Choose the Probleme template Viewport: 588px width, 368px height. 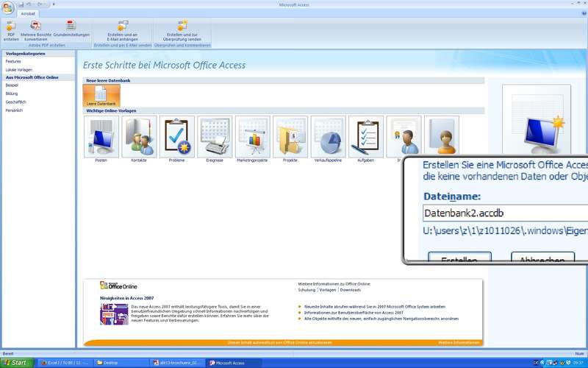click(176, 139)
